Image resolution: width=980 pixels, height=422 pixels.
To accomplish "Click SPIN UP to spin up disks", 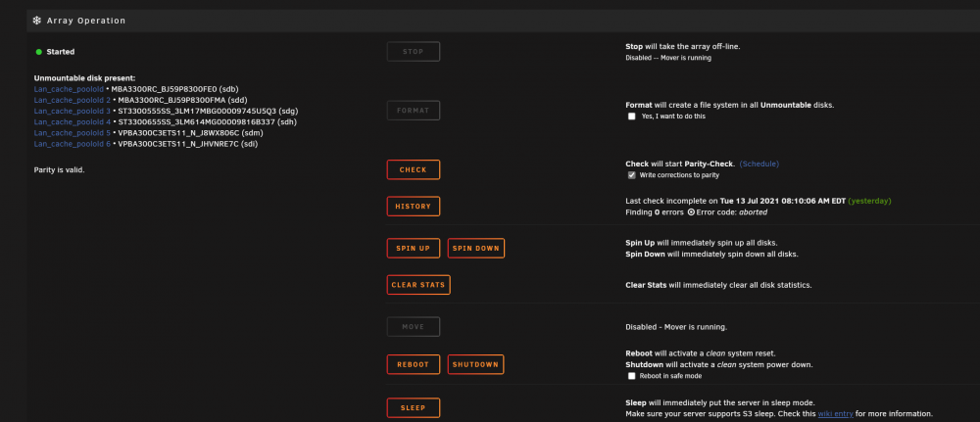I will [x=414, y=249].
